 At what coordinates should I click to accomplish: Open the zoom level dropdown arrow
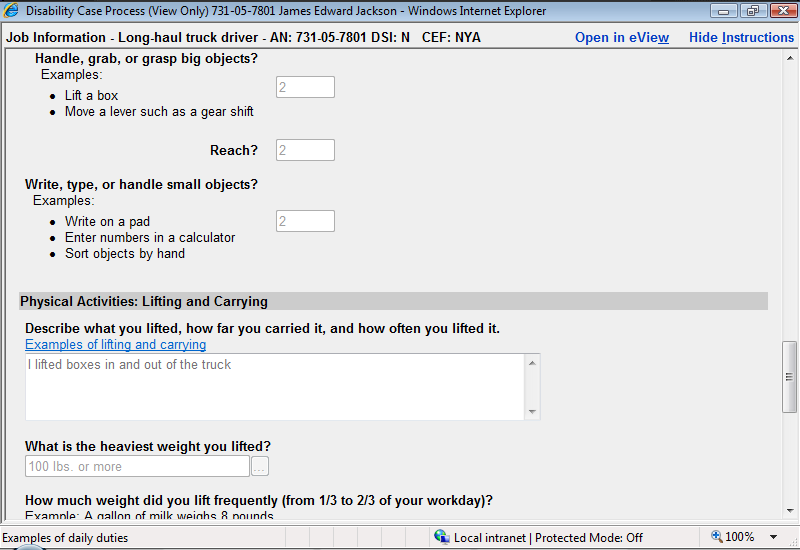[x=773, y=537]
